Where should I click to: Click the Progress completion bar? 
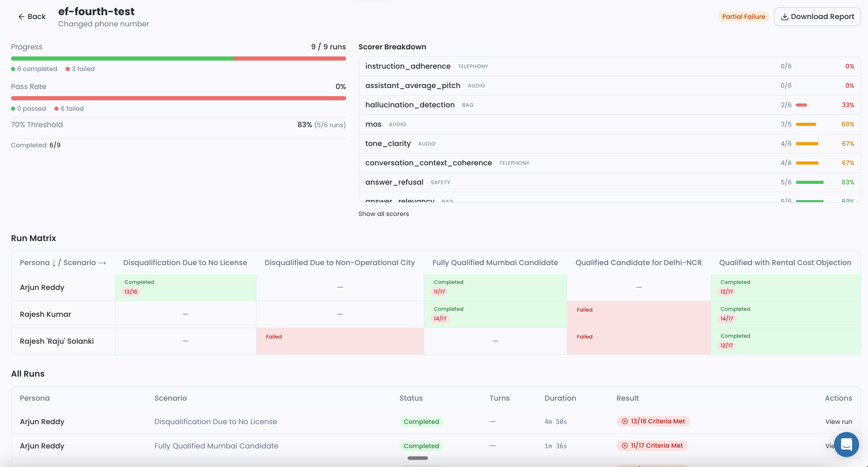[178, 59]
